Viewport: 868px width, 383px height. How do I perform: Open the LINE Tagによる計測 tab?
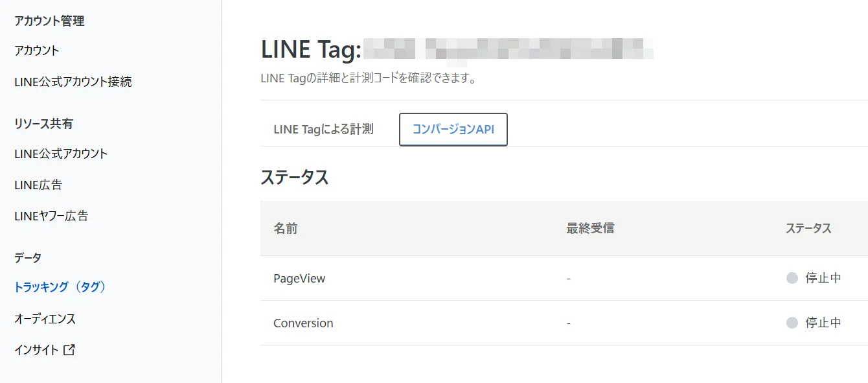[x=323, y=130]
